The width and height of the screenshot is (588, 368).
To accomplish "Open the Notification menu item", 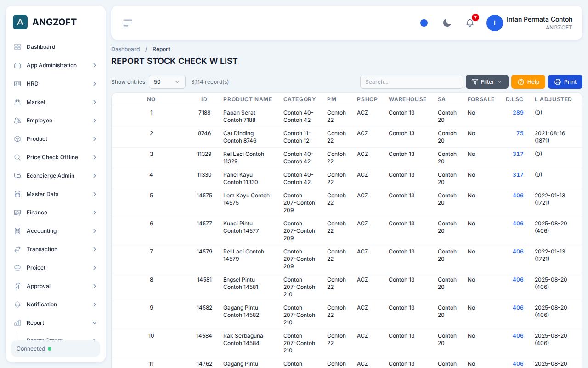I will pos(56,305).
